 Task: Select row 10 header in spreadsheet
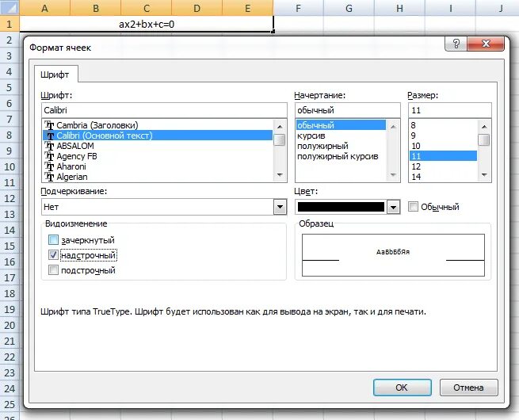tap(10, 166)
